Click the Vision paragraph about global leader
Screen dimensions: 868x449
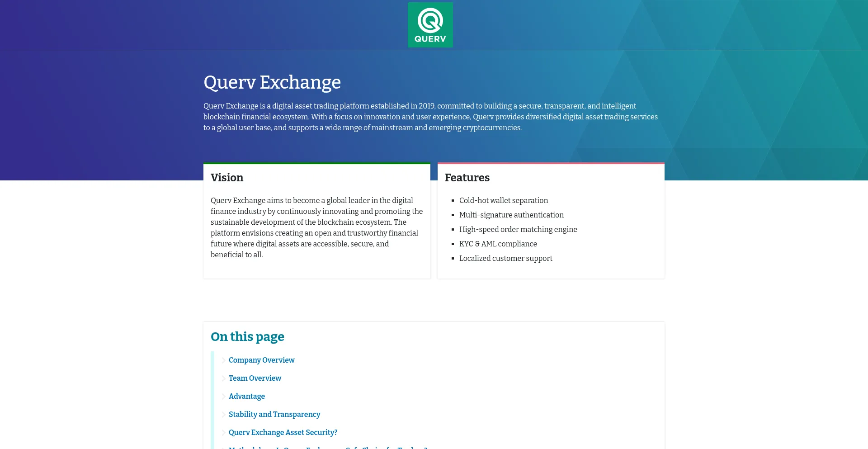coord(317,227)
